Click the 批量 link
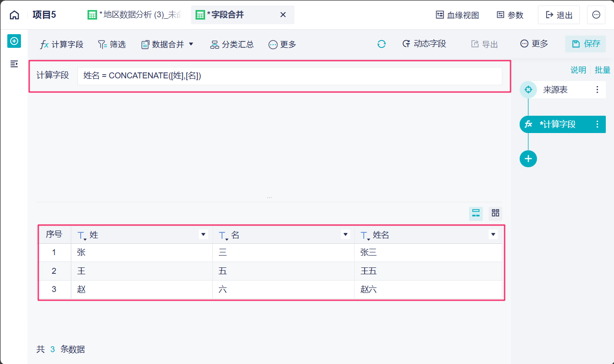This screenshot has height=364, width=614. click(x=603, y=70)
